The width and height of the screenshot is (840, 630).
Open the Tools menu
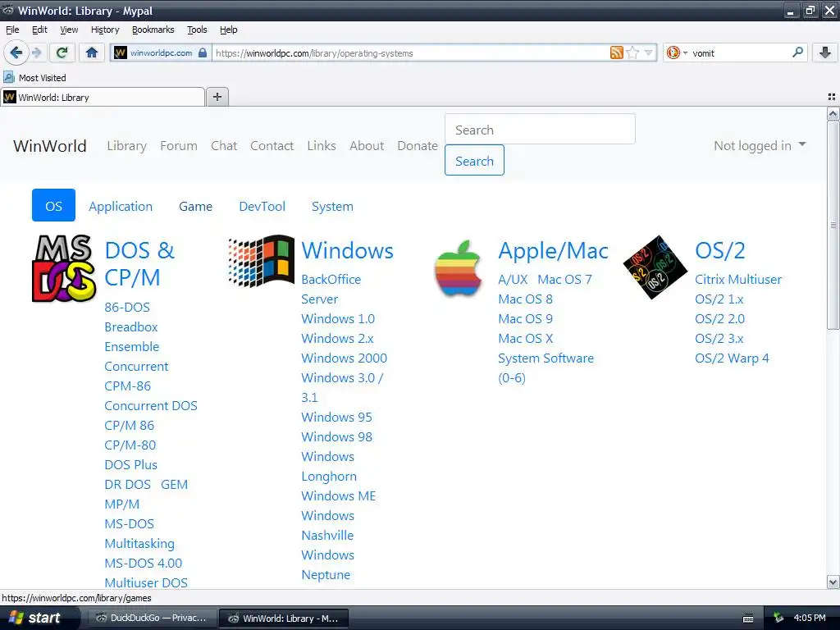coord(197,30)
